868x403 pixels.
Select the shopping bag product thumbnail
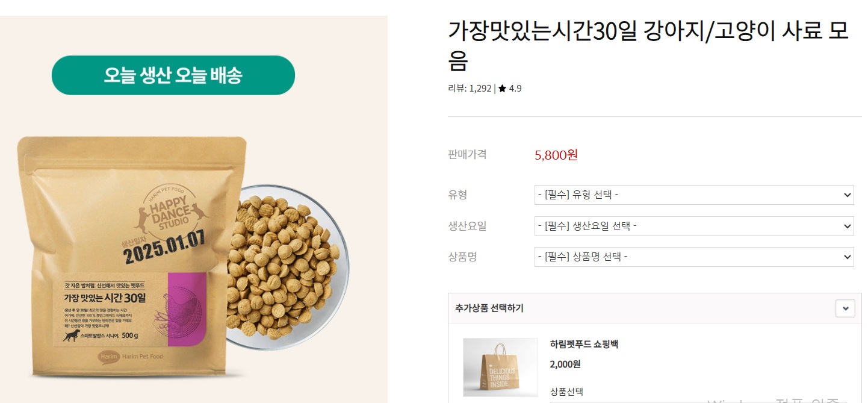pyautogui.click(x=500, y=368)
